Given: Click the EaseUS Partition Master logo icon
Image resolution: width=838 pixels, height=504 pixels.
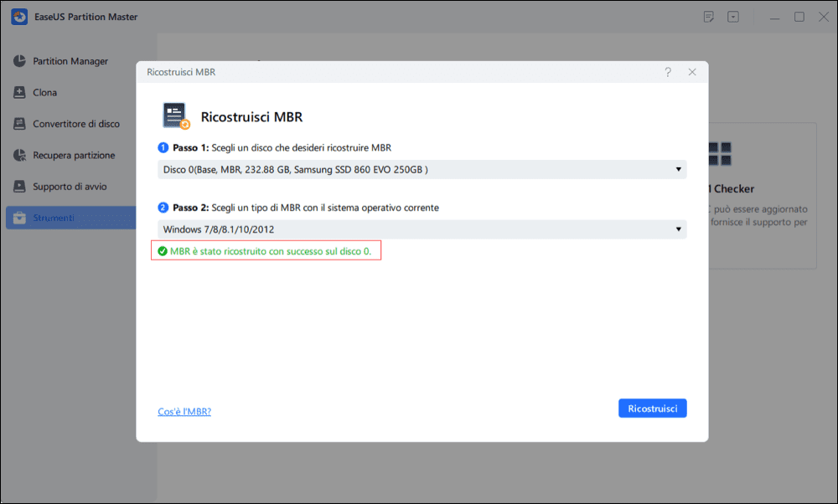Looking at the screenshot, I should (19, 17).
